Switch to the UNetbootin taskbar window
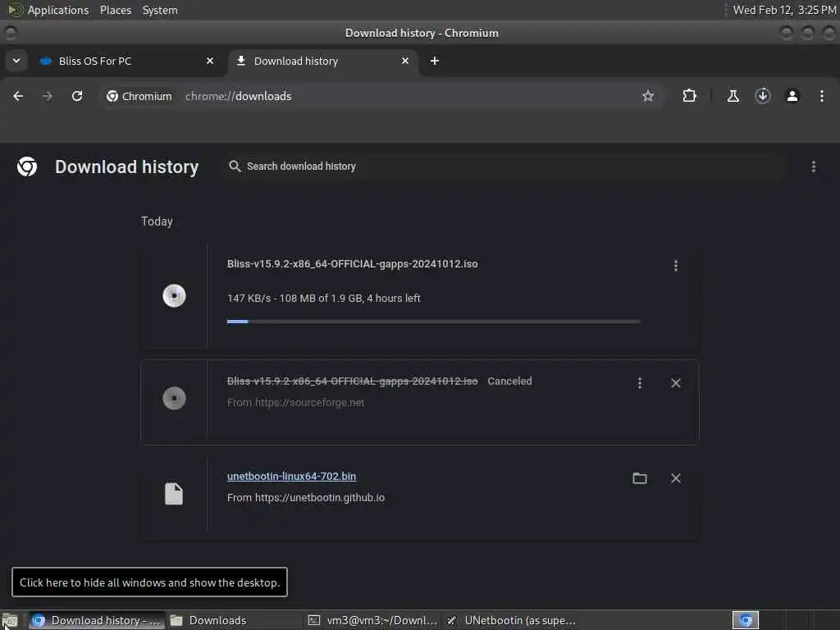The width and height of the screenshot is (840, 630). pos(511,620)
